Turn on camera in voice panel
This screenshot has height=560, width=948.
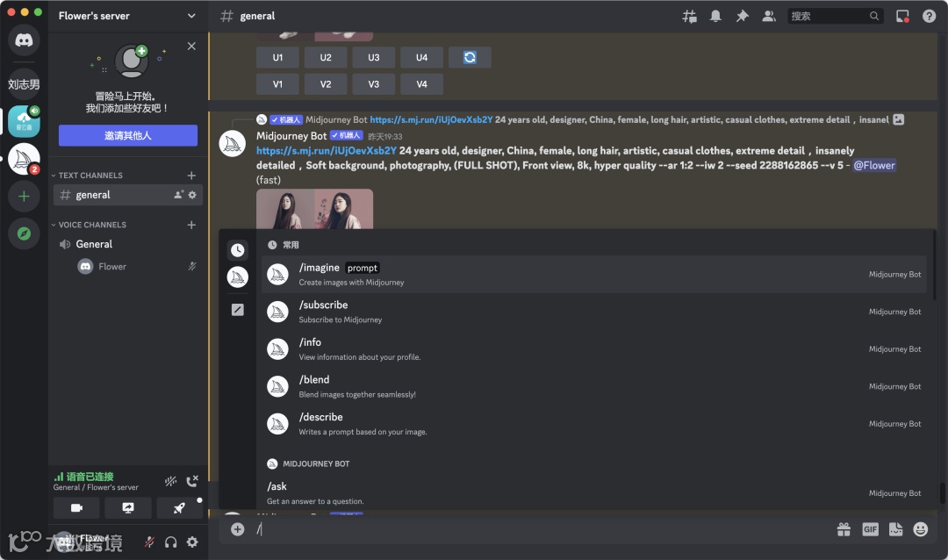tap(76, 508)
